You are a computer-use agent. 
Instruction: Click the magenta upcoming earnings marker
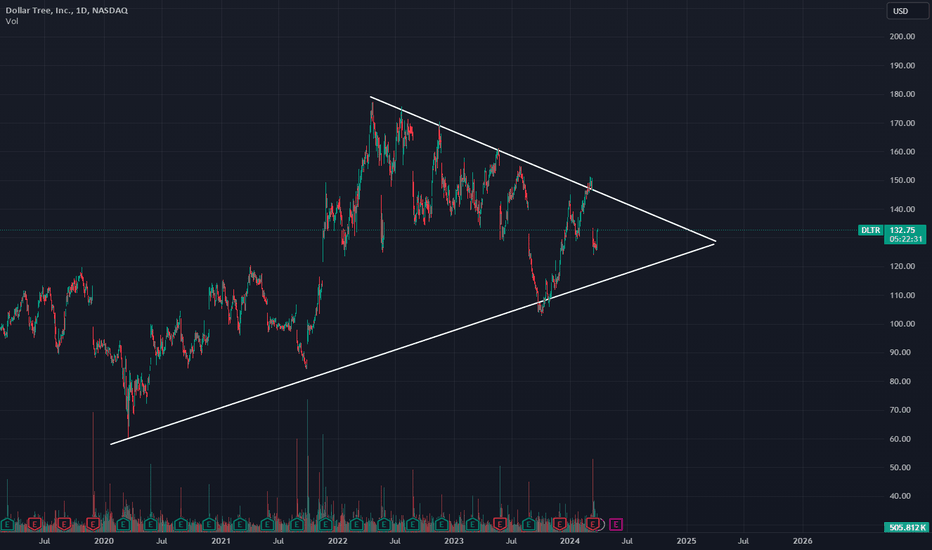pyautogui.click(x=615, y=524)
